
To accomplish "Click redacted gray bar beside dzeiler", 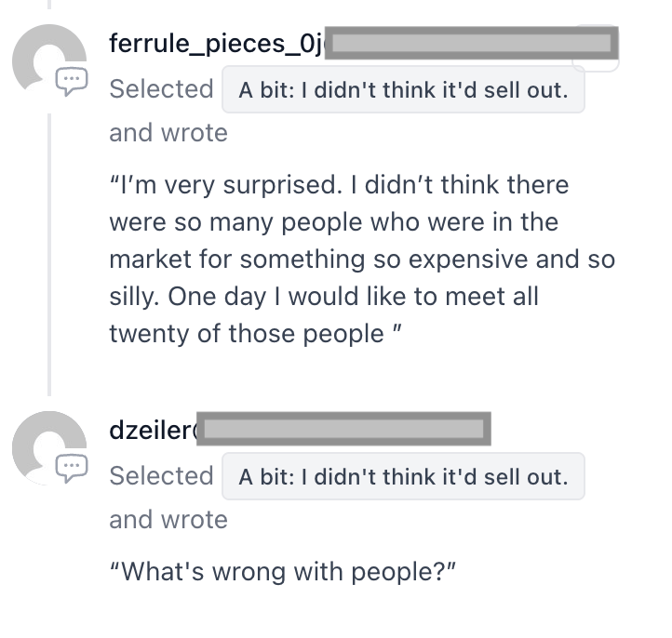I will (344, 430).
